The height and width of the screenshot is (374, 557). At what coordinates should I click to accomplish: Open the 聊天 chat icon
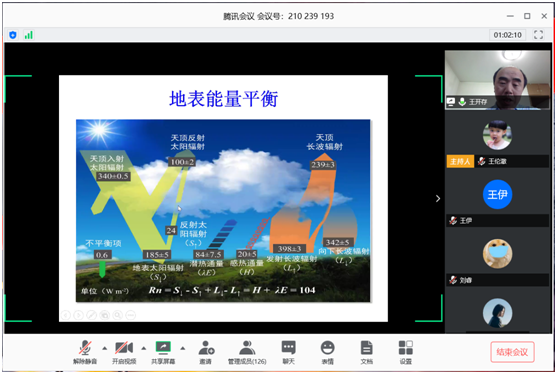point(288,352)
